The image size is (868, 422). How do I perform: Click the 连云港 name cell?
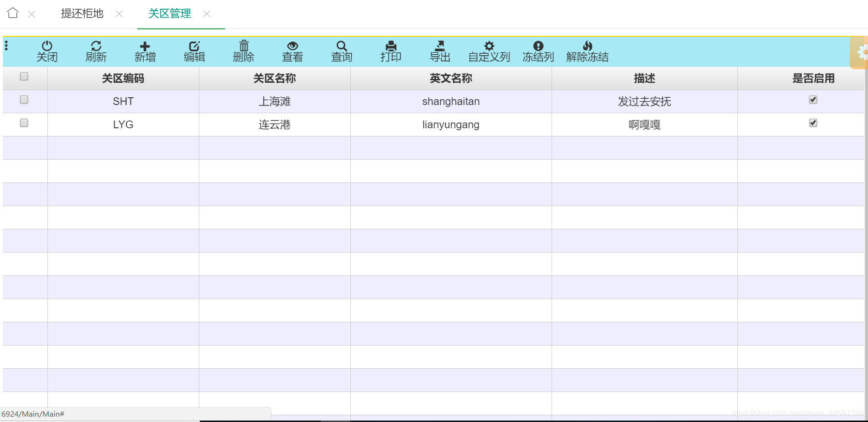pos(275,125)
